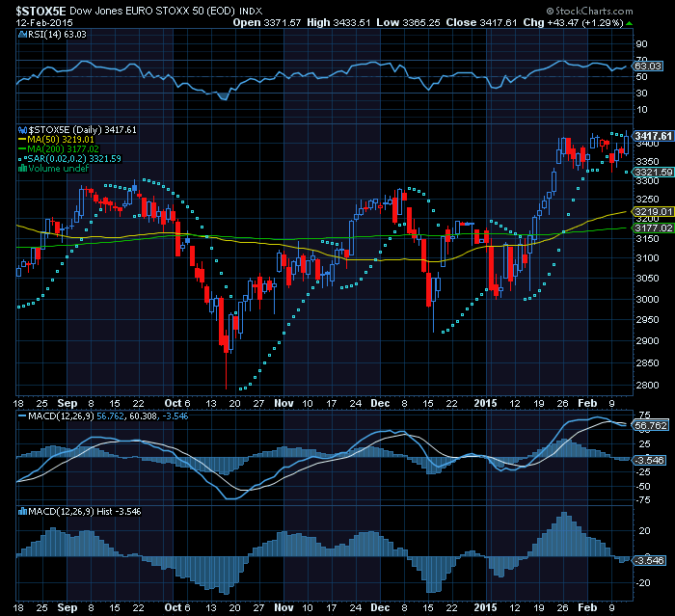Screen dimensions: 675x616
Task: Click the INDX exchange label
Action: (251, 12)
